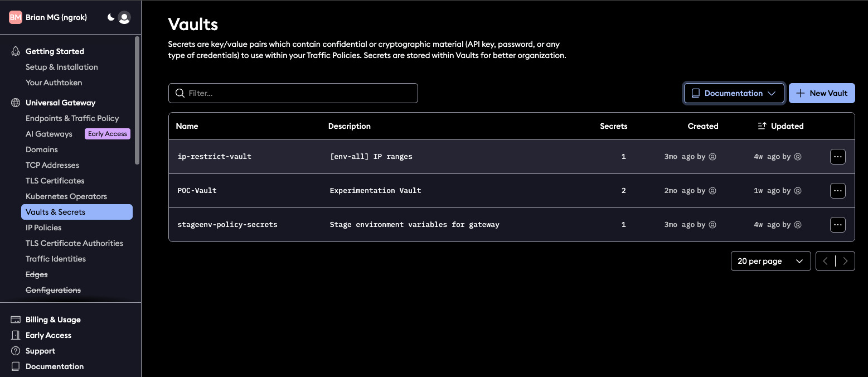Click the creator avatar on ip-restrict-vault row
The height and width of the screenshot is (377, 868).
(x=712, y=157)
